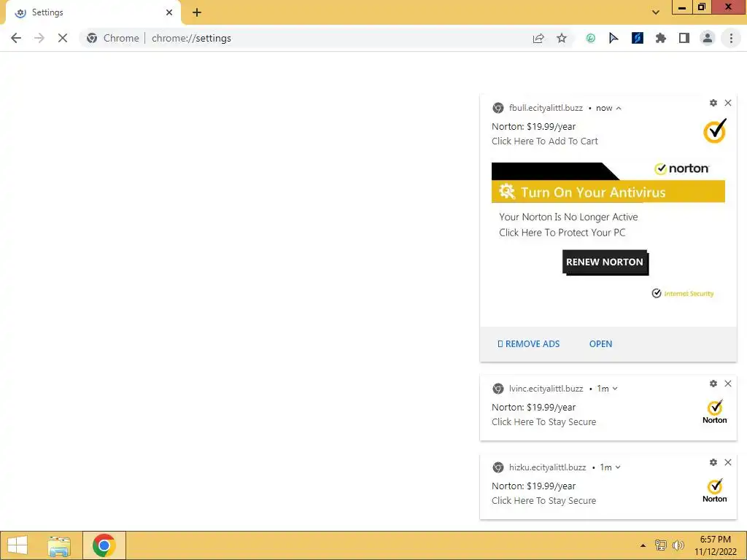
Task: Click Norton logo in lvinc notification
Action: (x=715, y=411)
